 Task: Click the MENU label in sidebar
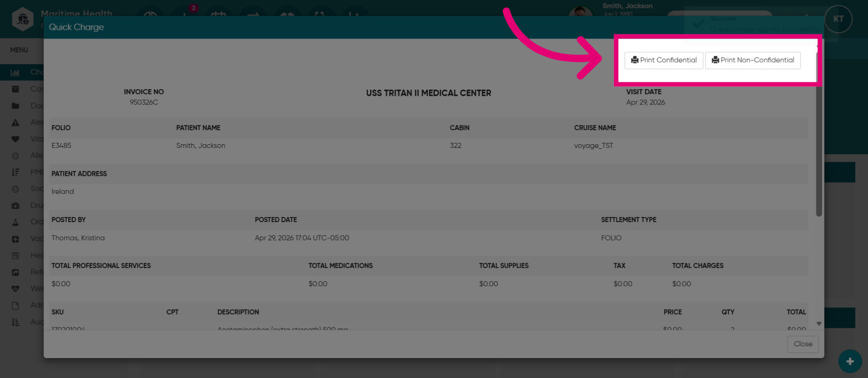tap(19, 50)
